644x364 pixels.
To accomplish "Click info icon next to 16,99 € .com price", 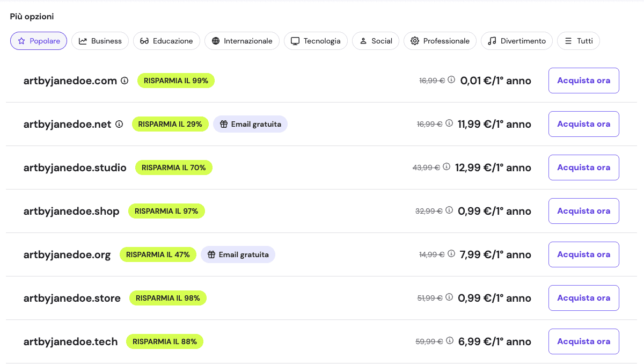I will (x=451, y=79).
